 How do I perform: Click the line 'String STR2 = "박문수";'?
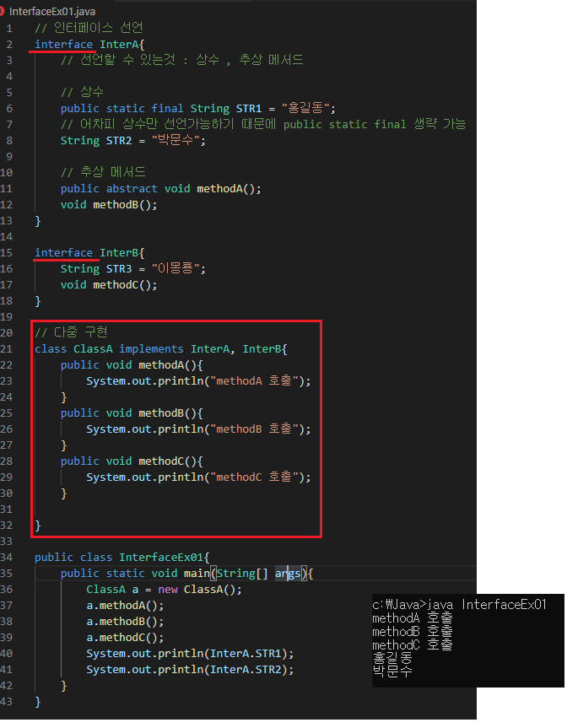[132, 140]
